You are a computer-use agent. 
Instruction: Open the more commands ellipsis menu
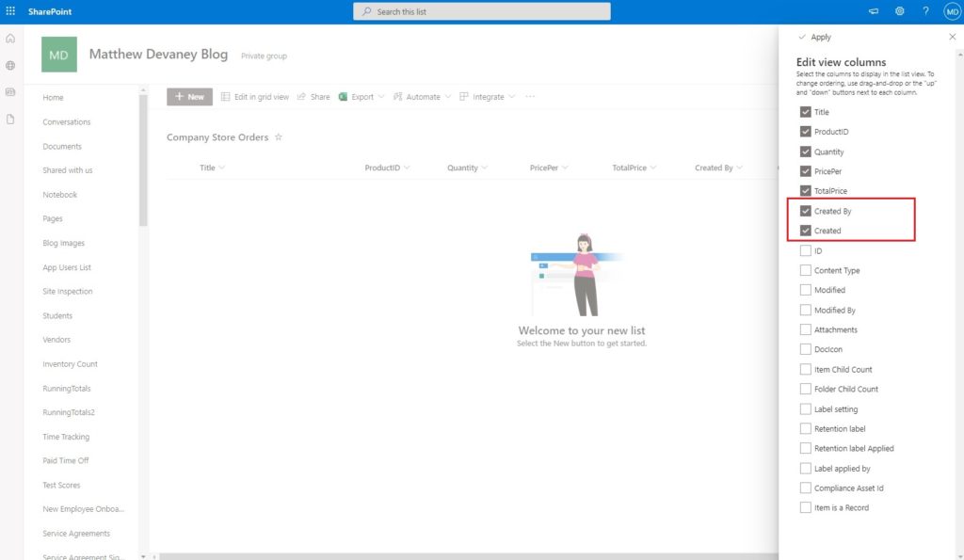530,96
